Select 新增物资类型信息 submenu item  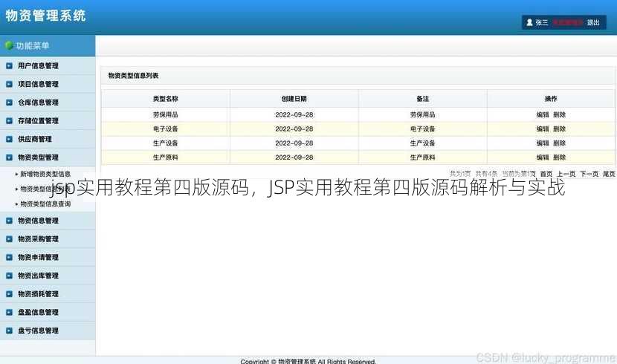tap(45, 174)
